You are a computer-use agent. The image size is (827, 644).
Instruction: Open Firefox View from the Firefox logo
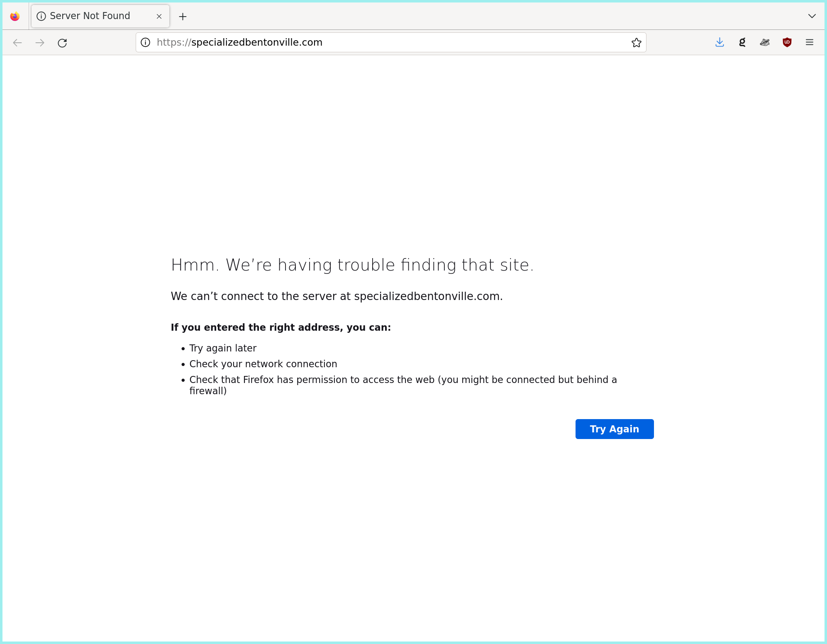pyautogui.click(x=15, y=17)
